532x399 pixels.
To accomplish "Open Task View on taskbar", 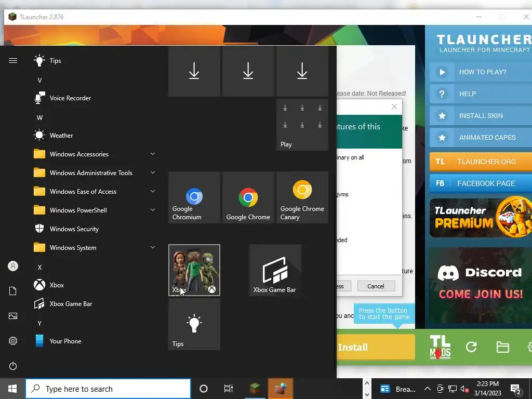I will point(229,389).
